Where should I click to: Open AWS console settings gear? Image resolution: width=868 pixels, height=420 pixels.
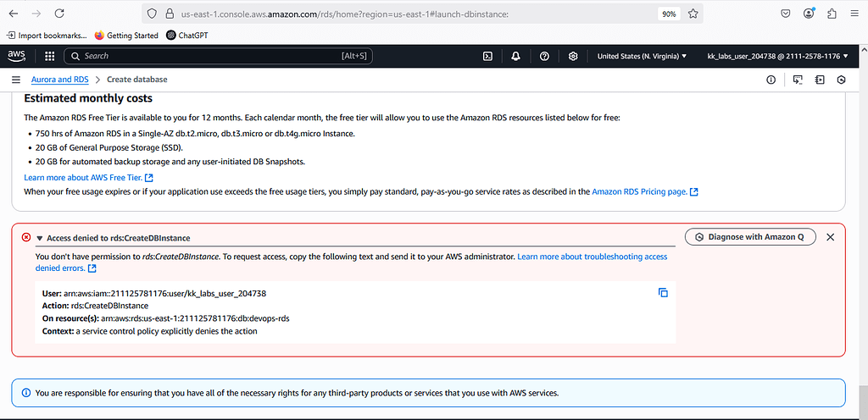click(574, 56)
